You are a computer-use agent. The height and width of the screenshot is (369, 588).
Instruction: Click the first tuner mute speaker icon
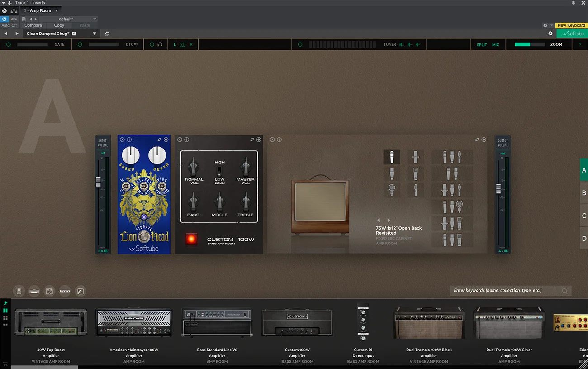(x=401, y=44)
